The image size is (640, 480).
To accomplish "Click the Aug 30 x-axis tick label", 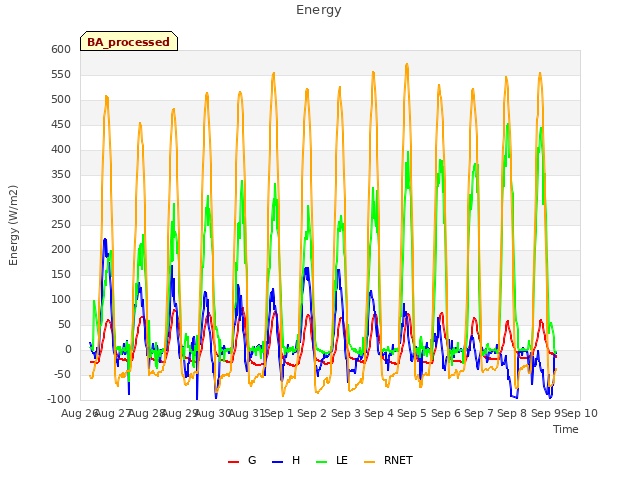I will click(x=213, y=413).
